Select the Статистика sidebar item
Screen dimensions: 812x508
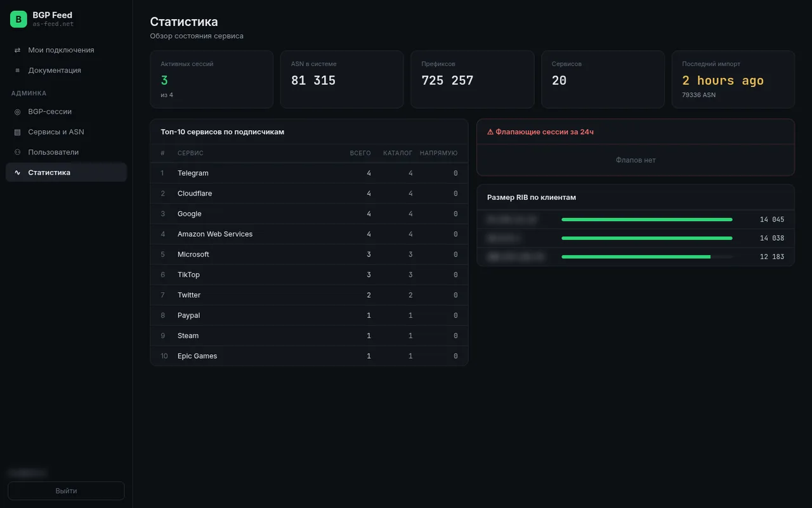(x=66, y=173)
